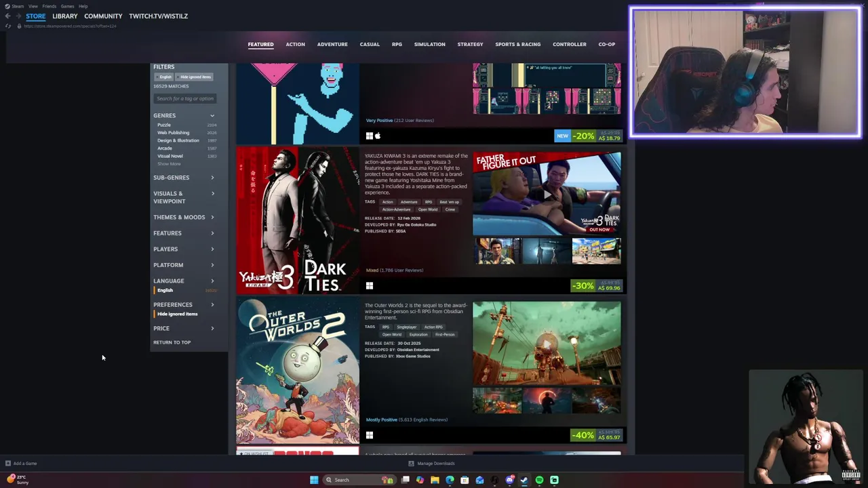Viewport: 868px width, 488px height.
Task: Open the TWITCH.TV/WISTILZ profile tab
Action: click(158, 16)
